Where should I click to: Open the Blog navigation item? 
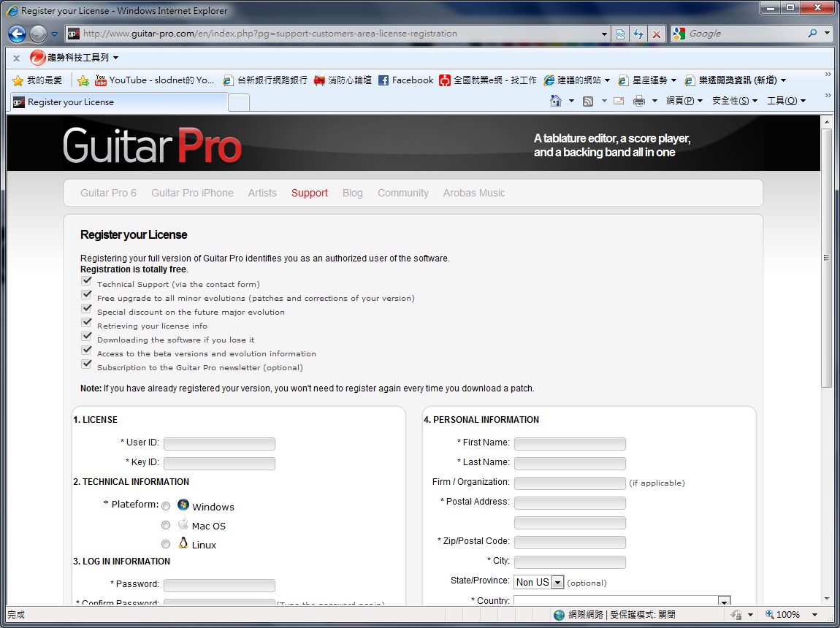point(353,193)
